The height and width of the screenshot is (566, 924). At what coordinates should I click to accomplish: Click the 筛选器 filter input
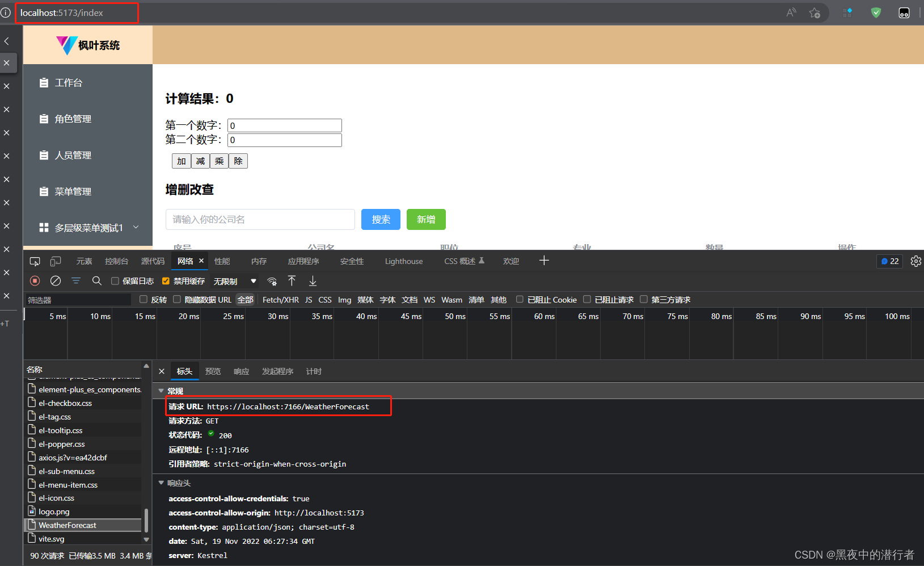79,300
